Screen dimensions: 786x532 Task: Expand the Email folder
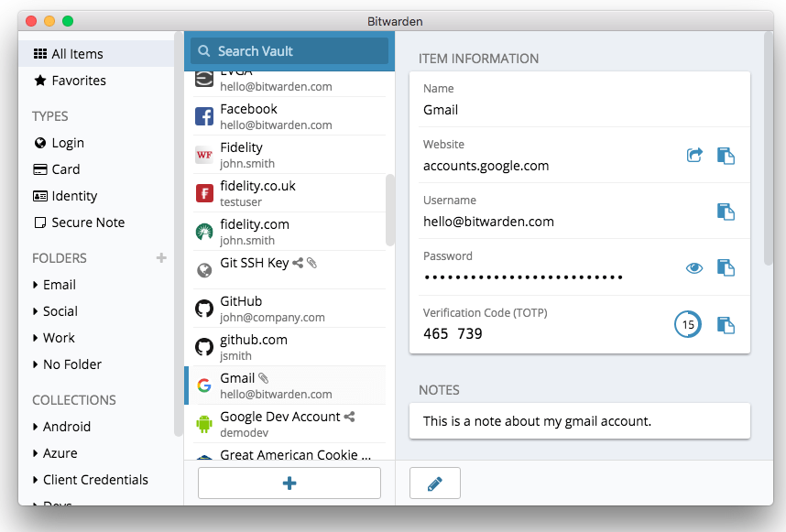tap(59, 285)
